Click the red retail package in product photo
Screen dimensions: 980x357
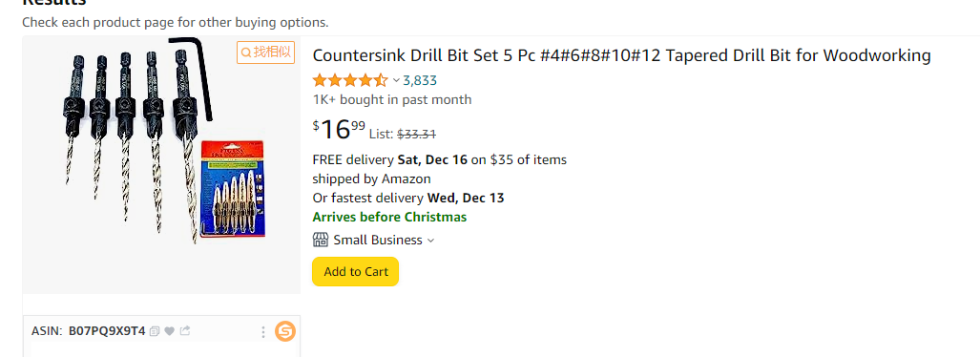coord(233,188)
